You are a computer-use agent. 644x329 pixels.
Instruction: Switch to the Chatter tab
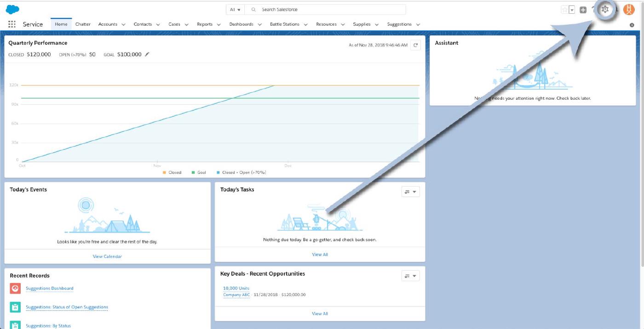point(83,24)
